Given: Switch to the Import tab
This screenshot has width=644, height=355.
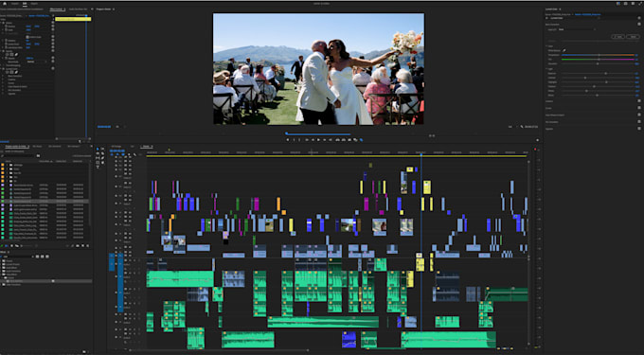Looking at the screenshot, I should tap(15, 3).
